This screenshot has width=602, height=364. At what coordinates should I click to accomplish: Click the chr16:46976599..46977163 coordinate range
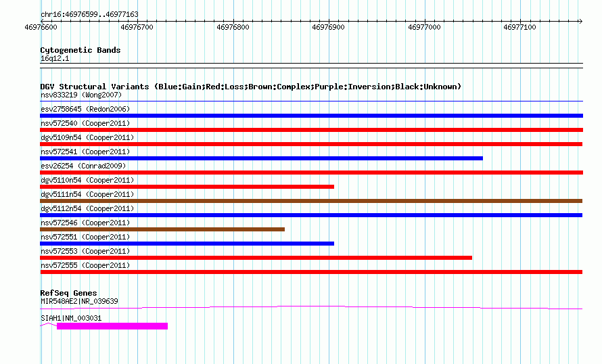[x=89, y=15]
